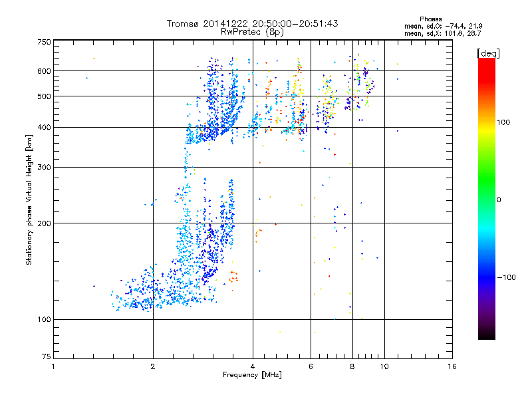Click the x-axis tick label '2'

153,366
